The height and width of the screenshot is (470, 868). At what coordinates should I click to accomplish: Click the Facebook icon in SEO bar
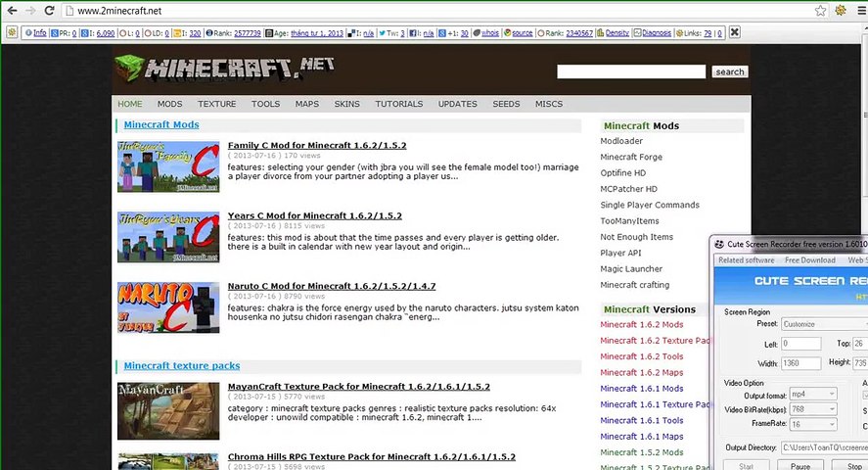point(412,33)
